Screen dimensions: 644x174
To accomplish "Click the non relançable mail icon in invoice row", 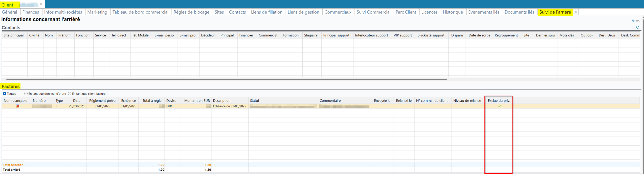I will (x=17, y=106).
